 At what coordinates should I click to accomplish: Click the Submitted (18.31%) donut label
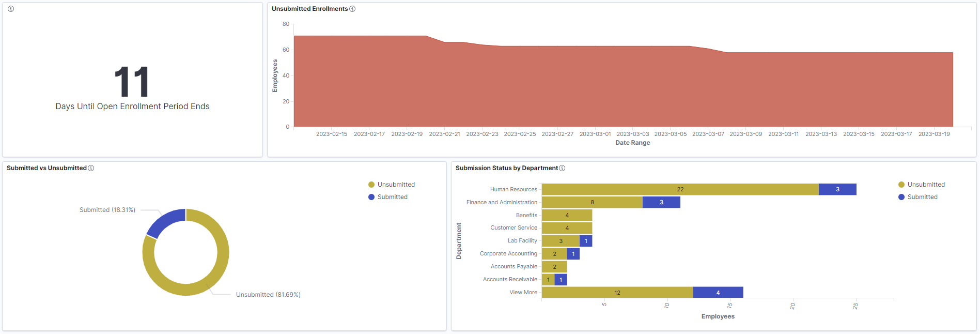(x=107, y=210)
